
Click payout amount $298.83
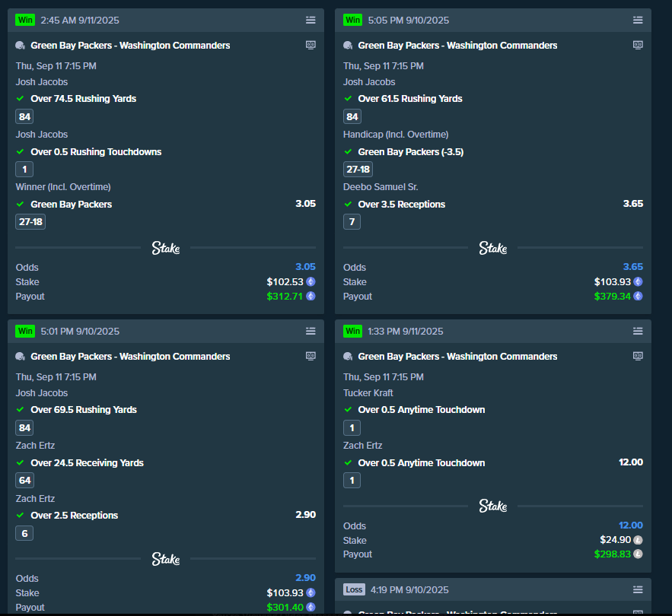[x=612, y=554]
